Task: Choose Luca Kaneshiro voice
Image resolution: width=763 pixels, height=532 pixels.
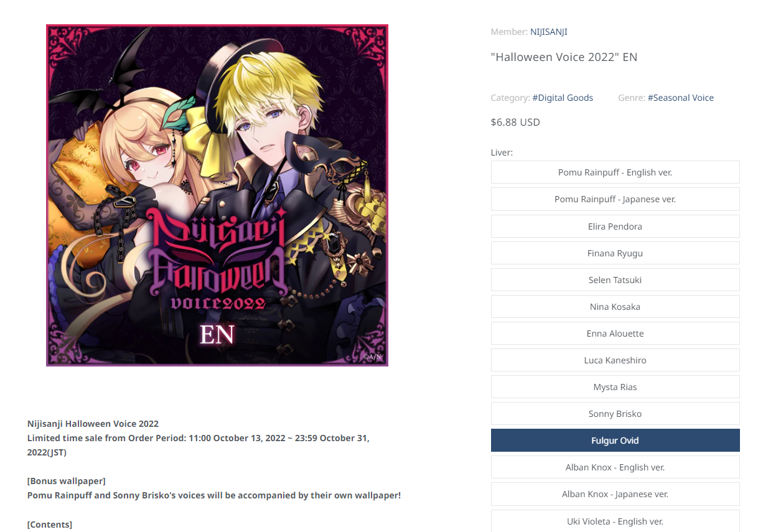Action: [615, 360]
